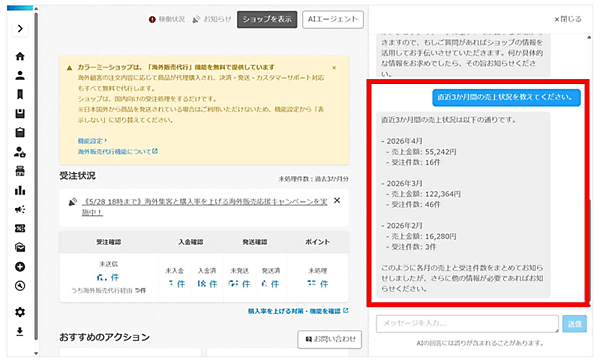Click the メッセージを入力 chat input field
The image size is (600, 363).
[467, 324]
